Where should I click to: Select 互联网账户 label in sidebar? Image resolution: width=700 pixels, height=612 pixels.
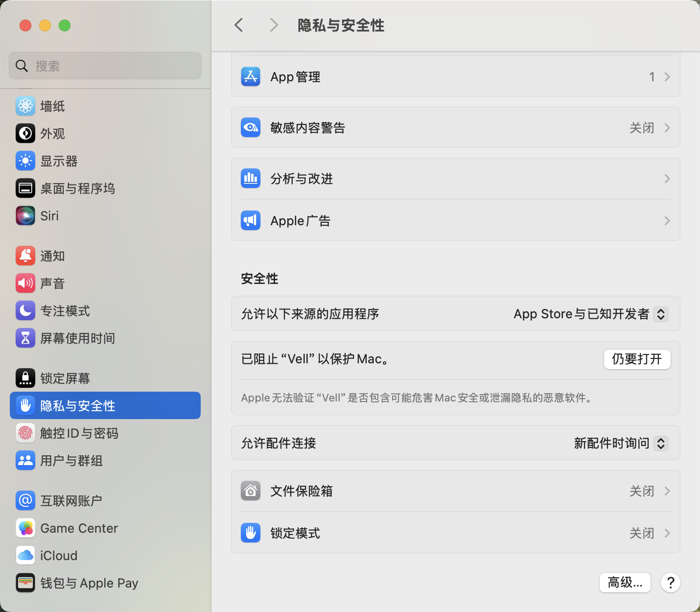tap(71, 501)
